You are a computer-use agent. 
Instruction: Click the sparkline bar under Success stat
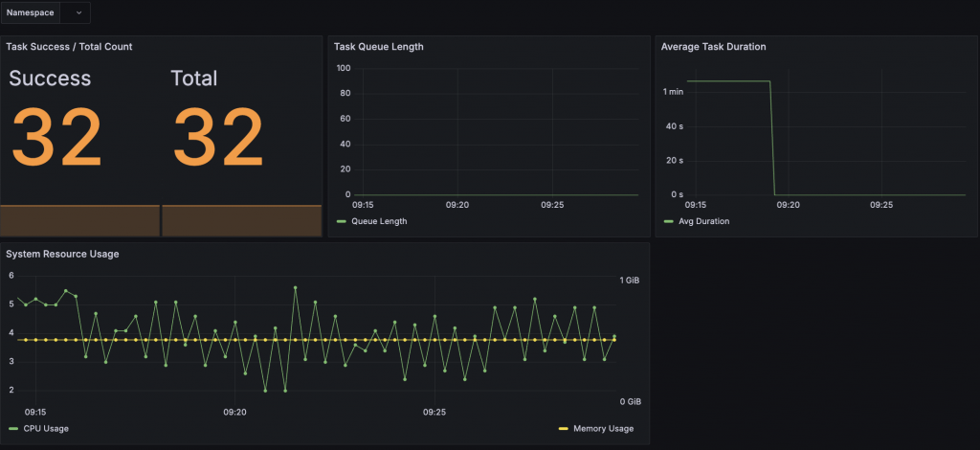point(80,220)
